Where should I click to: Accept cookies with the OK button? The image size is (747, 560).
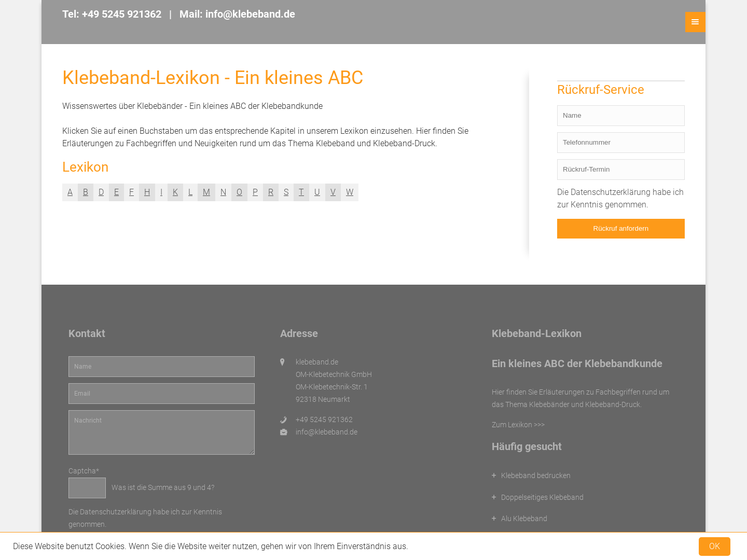coord(714,547)
